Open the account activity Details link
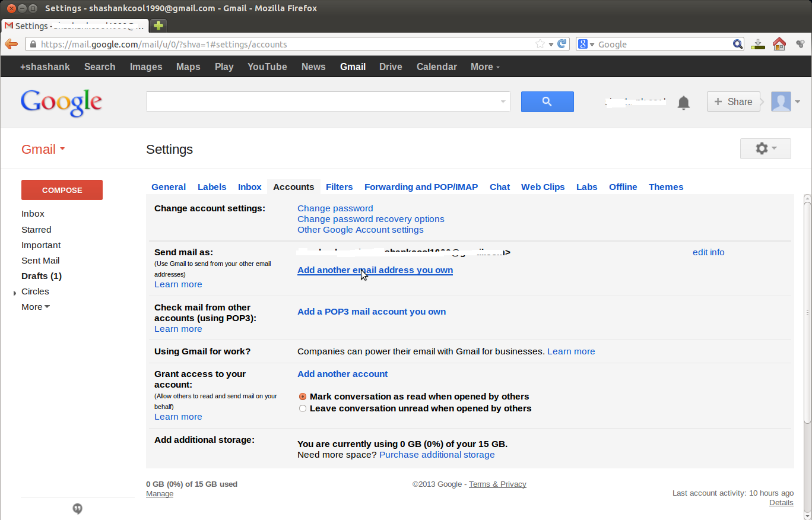Image resolution: width=812 pixels, height=520 pixels. point(781,503)
